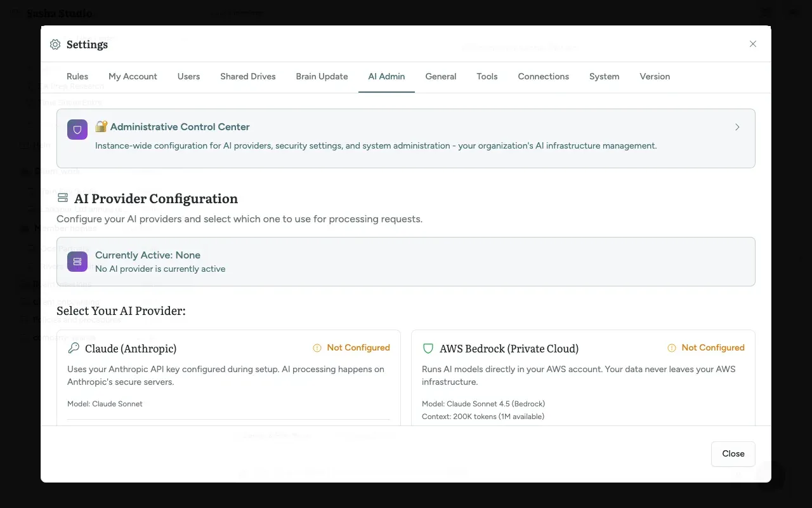812x508 pixels.
Task: Click the 'AI Provider Configuration' heading
Action: click(156, 199)
